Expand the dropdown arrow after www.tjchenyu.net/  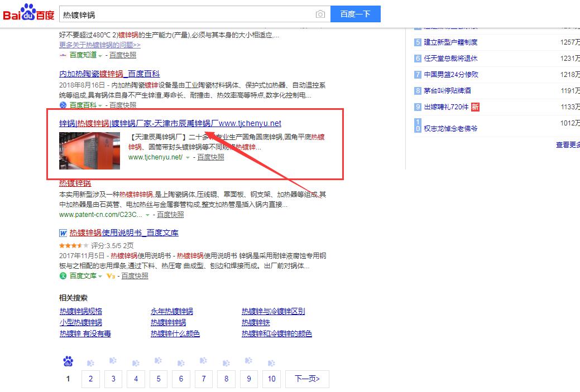click(x=188, y=158)
